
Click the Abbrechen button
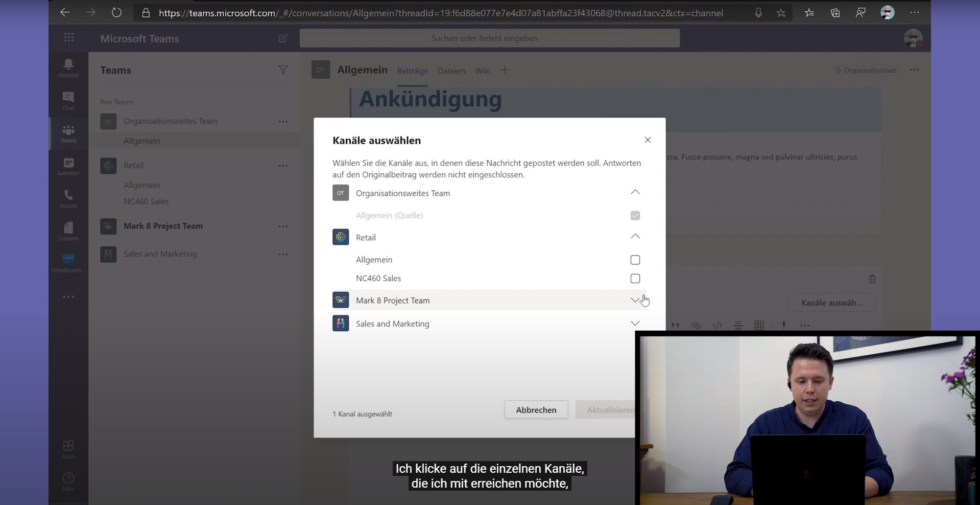click(x=536, y=409)
